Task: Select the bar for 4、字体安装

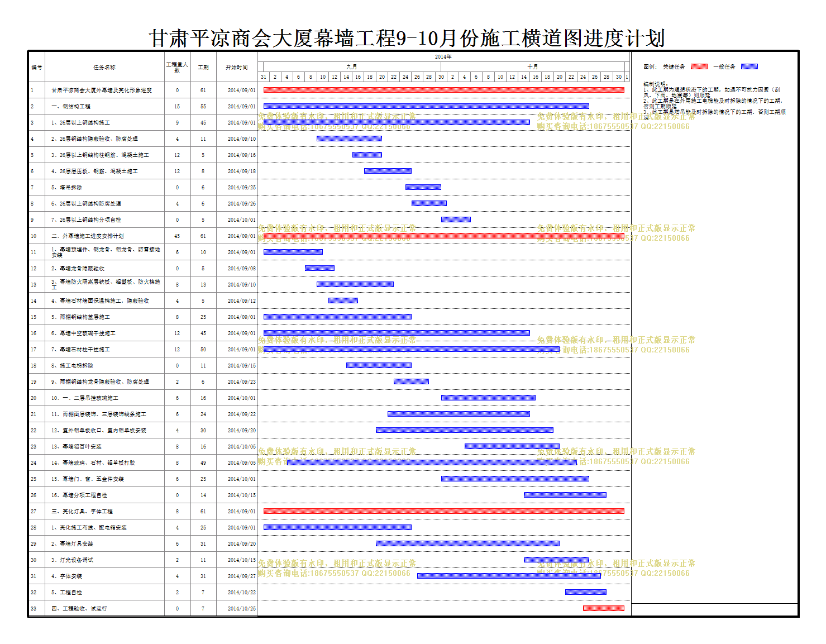Action: click(x=509, y=576)
